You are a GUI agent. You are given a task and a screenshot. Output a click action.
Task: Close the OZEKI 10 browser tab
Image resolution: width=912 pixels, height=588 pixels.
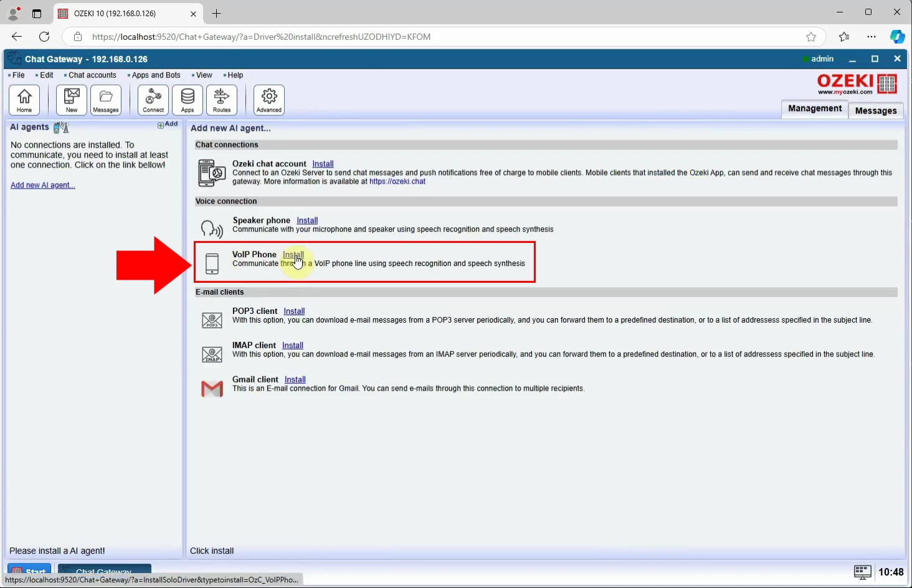tap(193, 14)
